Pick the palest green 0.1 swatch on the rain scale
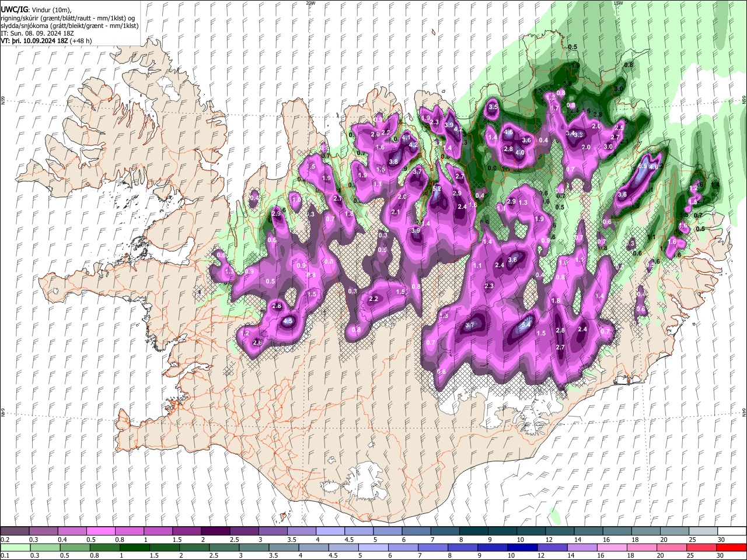747x560 pixels. pyautogui.click(x=15, y=547)
